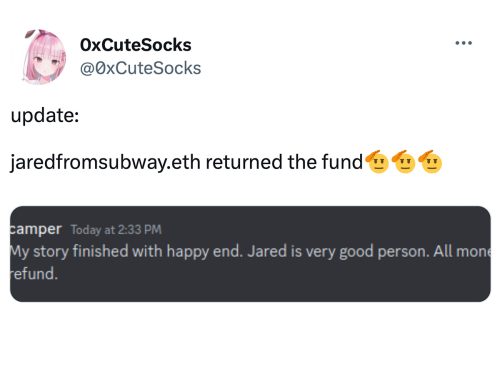500x366 pixels.
Task: Select 'Jared is very good person' sentence
Action: [338, 251]
